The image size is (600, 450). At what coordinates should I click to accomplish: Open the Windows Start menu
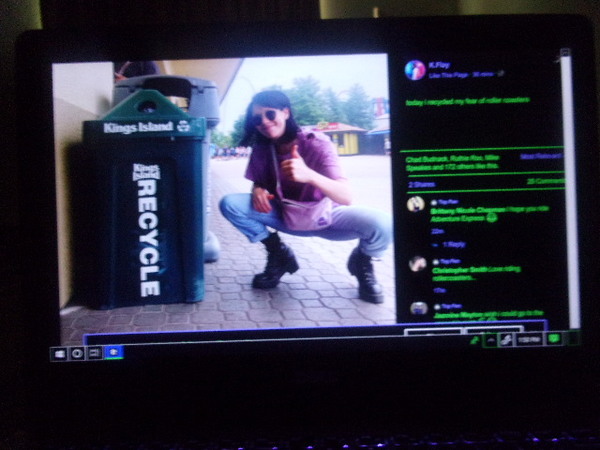coord(59,353)
